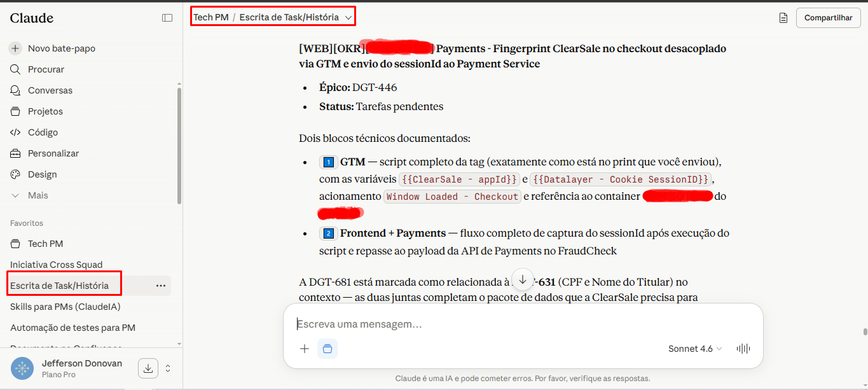868x390 pixels.
Task: Click the Jefferson Donovan profile name
Action: (x=82, y=363)
